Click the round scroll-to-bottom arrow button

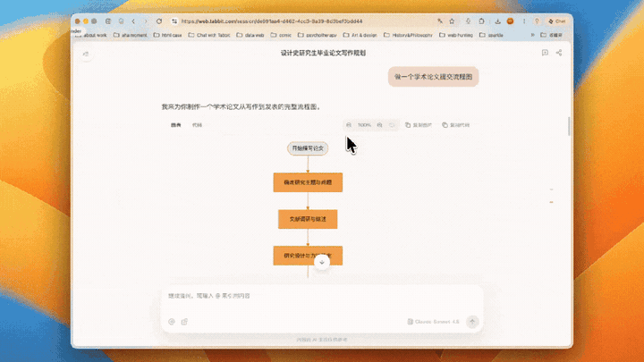(x=322, y=262)
